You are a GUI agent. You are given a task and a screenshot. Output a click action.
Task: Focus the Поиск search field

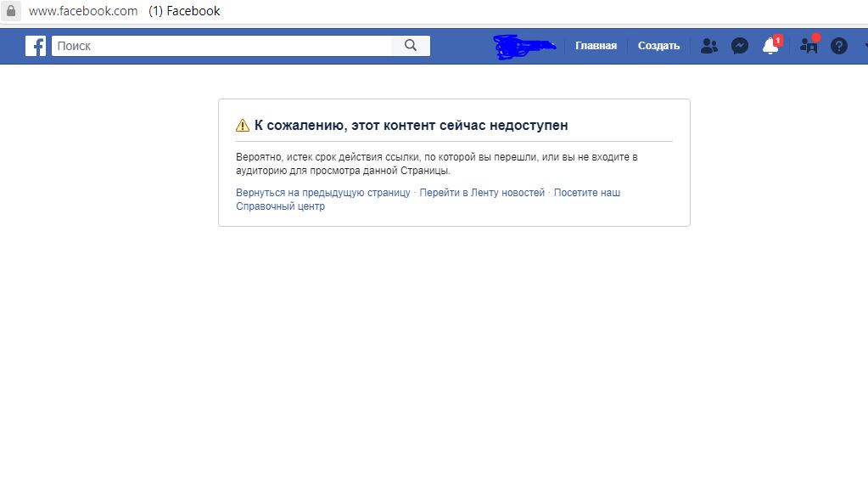[221, 46]
